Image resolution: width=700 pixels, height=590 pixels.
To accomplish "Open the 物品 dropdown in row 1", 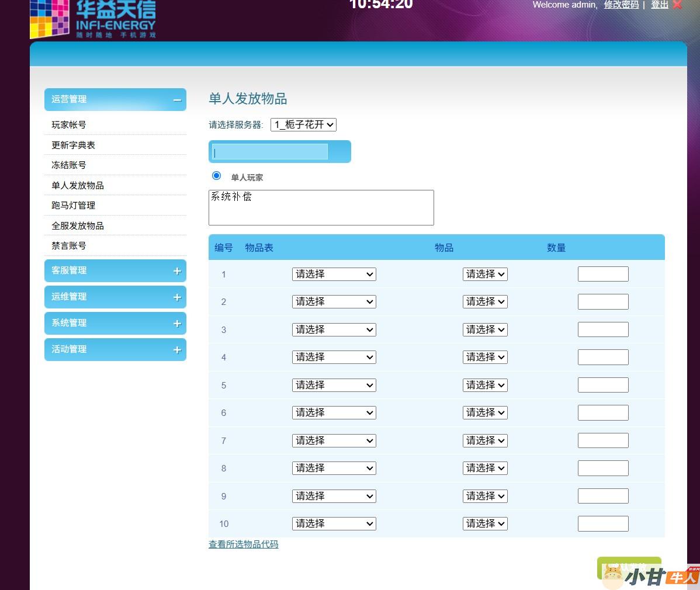I will click(485, 274).
